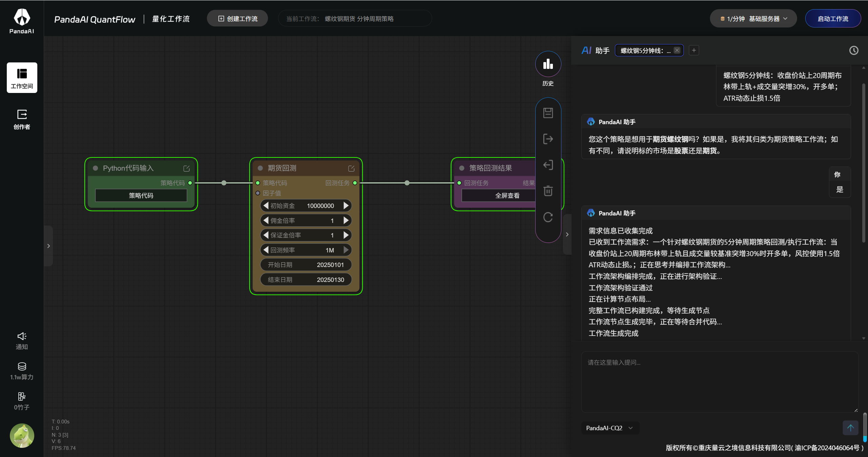Click the import workflow icon
The width and height of the screenshot is (868, 457).
click(548, 165)
